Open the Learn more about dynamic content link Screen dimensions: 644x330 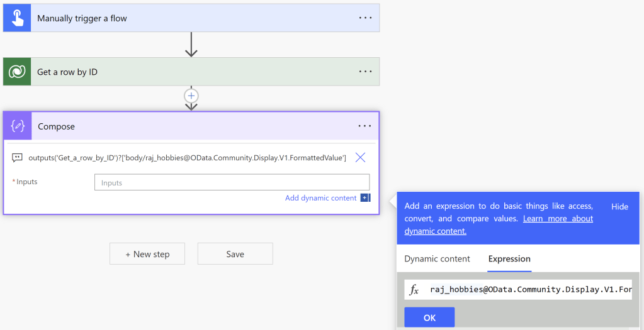click(558, 219)
